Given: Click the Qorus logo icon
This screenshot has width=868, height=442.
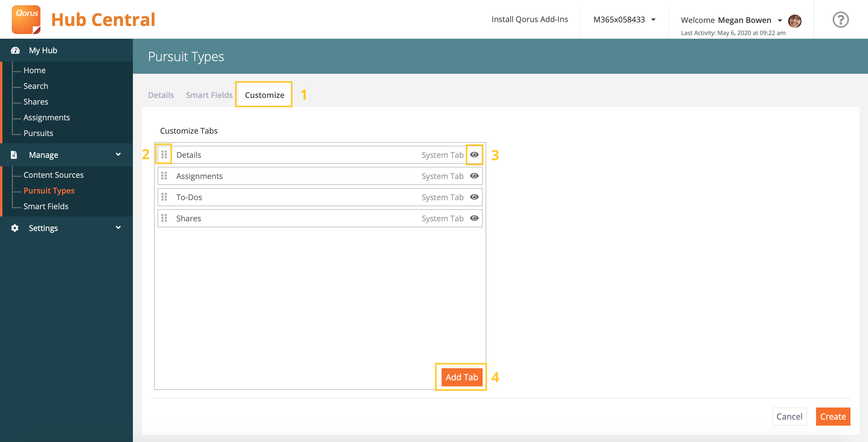Looking at the screenshot, I should pyautogui.click(x=26, y=20).
